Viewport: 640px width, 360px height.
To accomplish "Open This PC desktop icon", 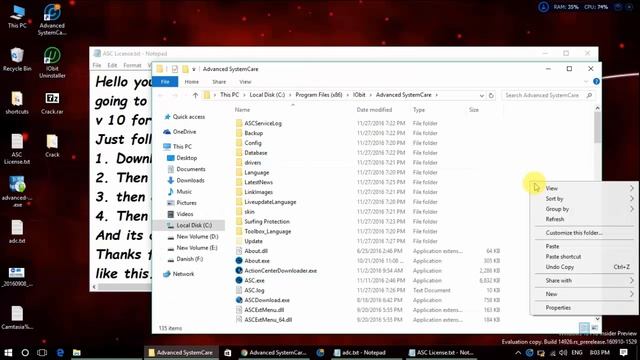I will click(x=17, y=16).
